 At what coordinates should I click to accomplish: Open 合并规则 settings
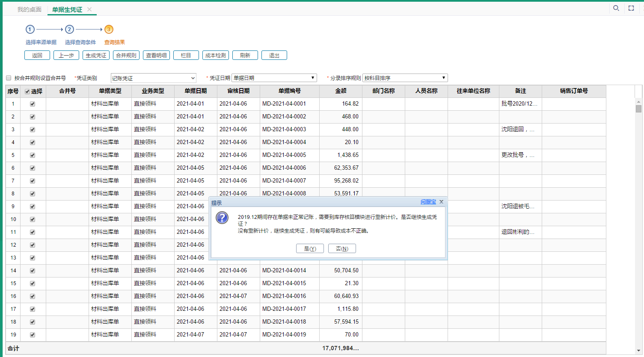coord(126,55)
